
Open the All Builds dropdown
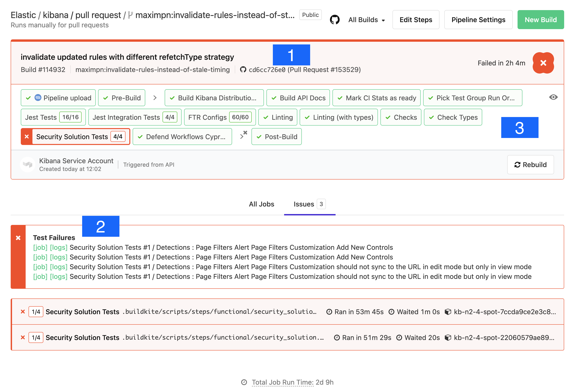(x=366, y=20)
